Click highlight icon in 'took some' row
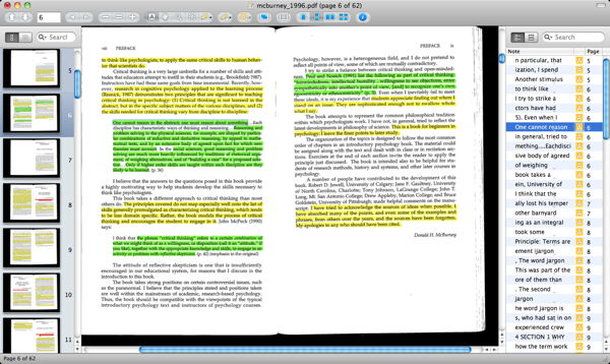The width and height of the screenshot is (610, 364). coord(579,232)
